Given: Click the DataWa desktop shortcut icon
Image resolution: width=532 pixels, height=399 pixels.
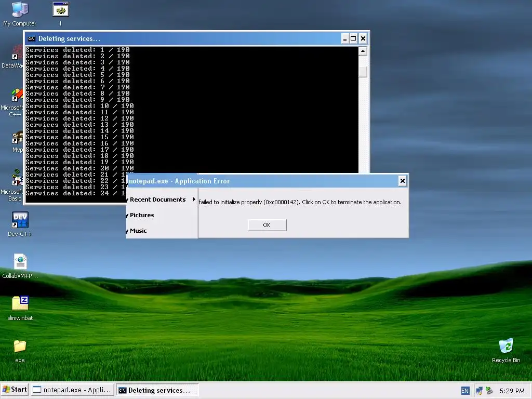Looking at the screenshot, I should [13, 57].
